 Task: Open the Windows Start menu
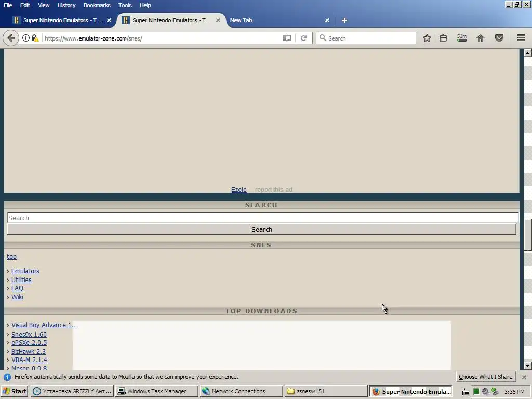coord(15,391)
